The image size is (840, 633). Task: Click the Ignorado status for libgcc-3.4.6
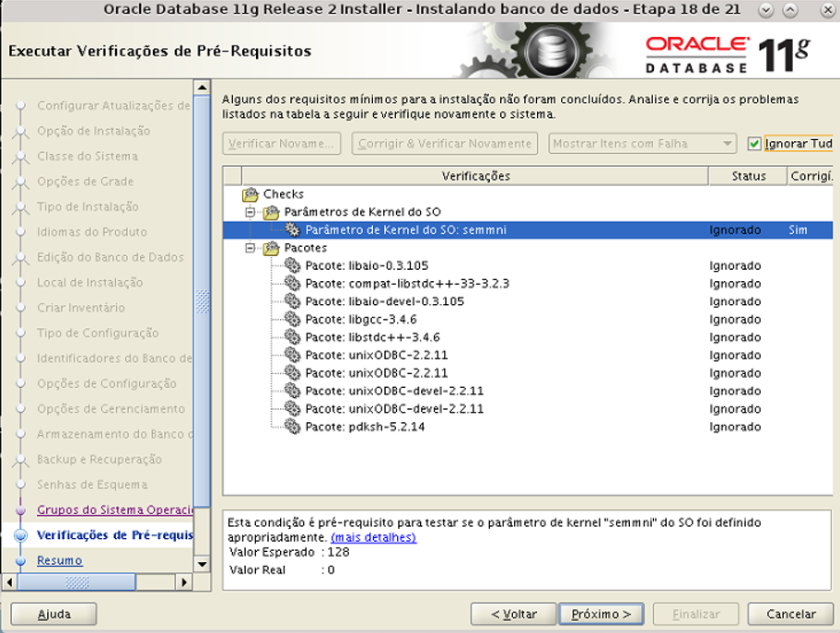tap(735, 320)
